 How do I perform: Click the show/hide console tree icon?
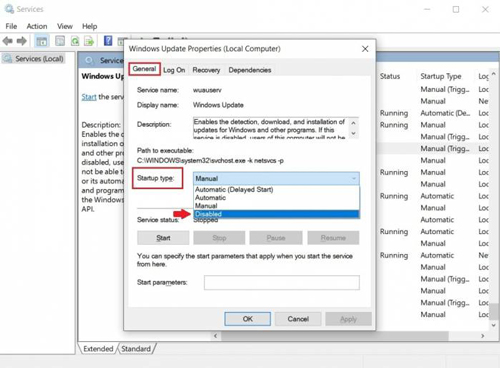pyautogui.click(x=42, y=41)
